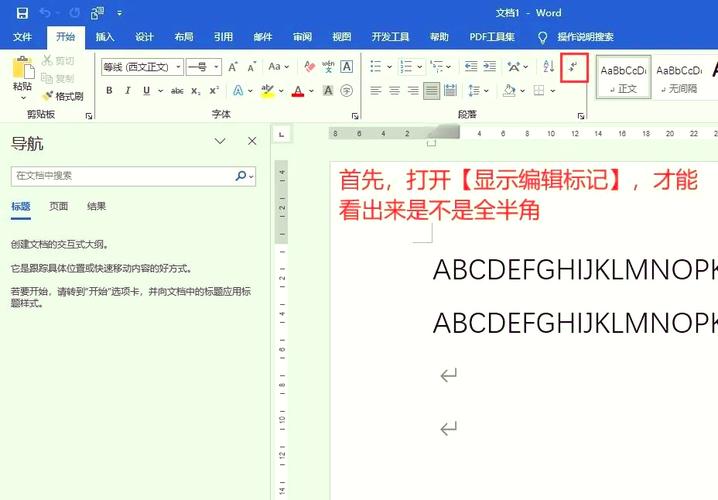
Task: Select the 无间隔 style
Action: pos(679,77)
